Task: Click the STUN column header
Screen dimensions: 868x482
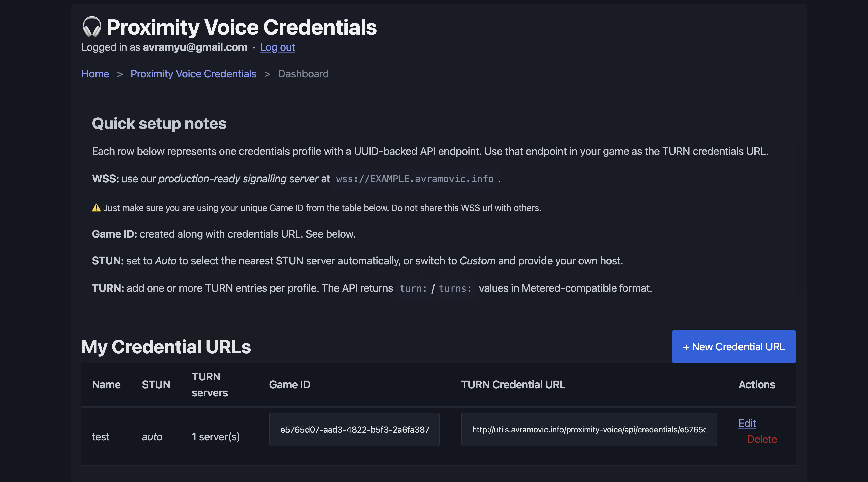Action: [x=156, y=384]
